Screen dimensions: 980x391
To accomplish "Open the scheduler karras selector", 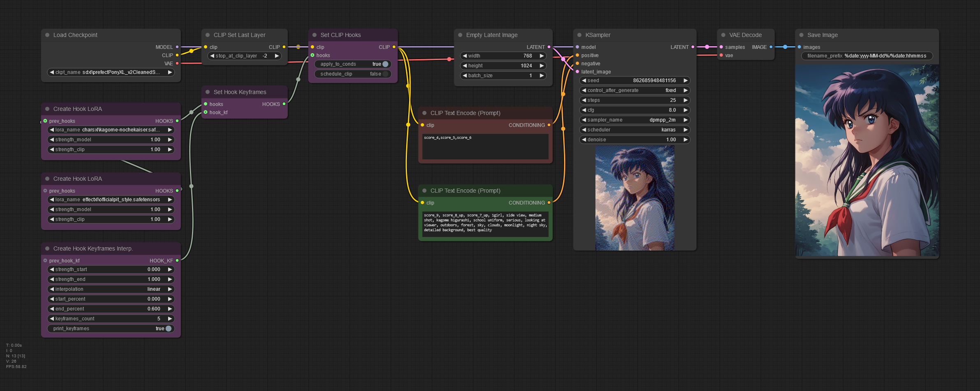I will tap(635, 130).
